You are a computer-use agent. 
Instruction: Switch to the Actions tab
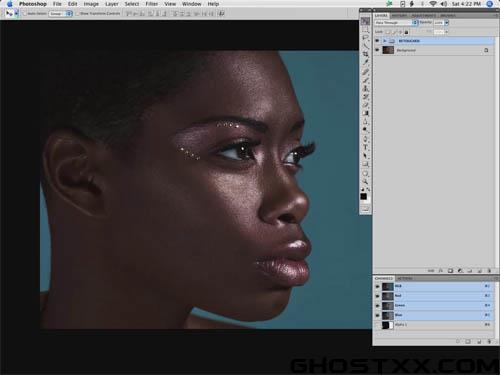405,278
